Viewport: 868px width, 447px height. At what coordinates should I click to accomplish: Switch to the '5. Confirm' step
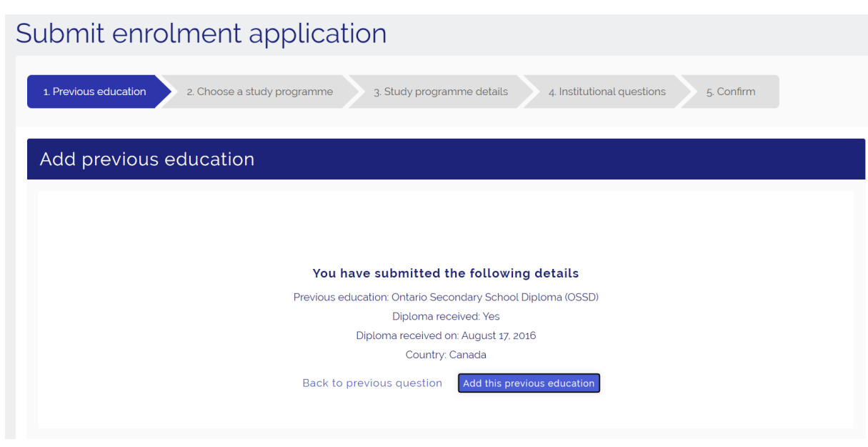point(730,92)
